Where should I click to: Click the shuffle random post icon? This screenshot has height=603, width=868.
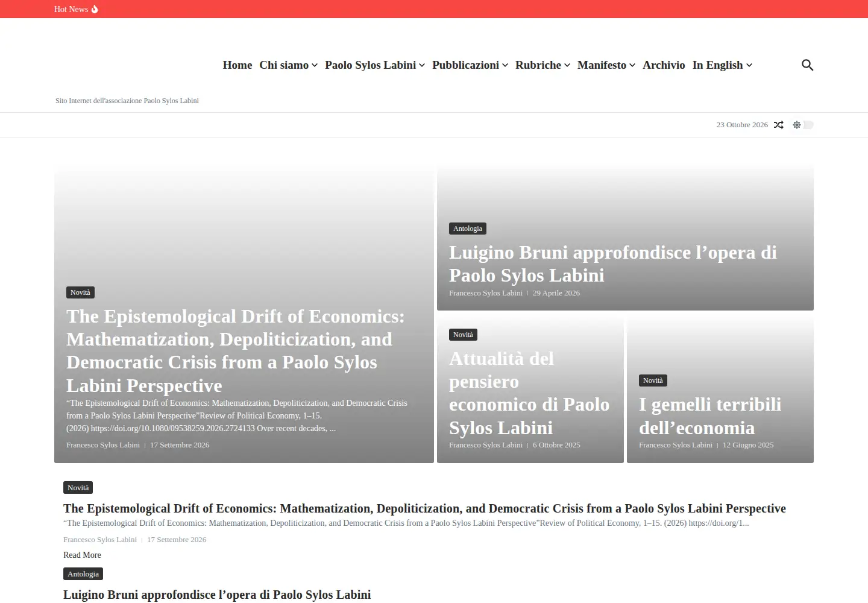click(779, 125)
